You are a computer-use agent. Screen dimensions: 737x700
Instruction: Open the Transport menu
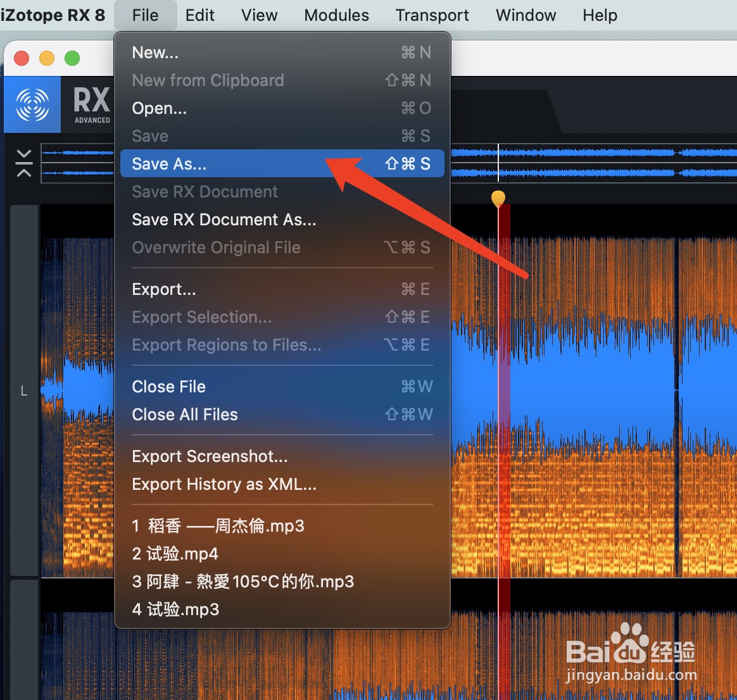[x=432, y=15]
